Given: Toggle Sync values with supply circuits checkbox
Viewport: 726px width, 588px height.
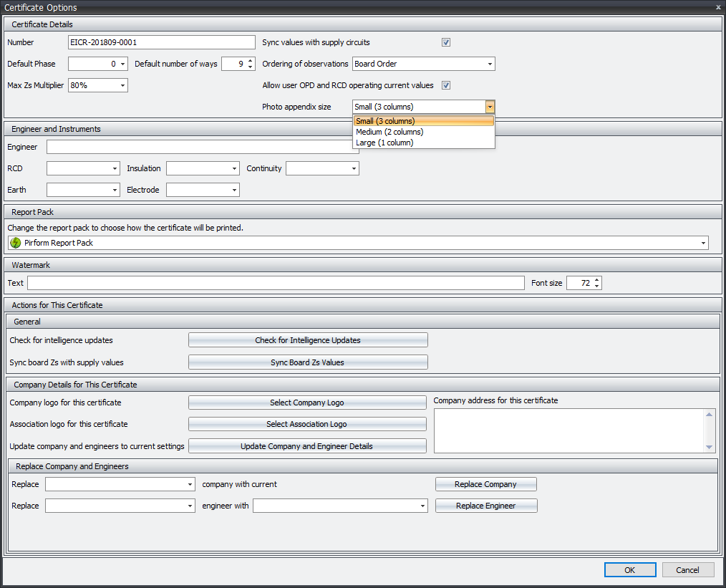Looking at the screenshot, I should point(446,42).
